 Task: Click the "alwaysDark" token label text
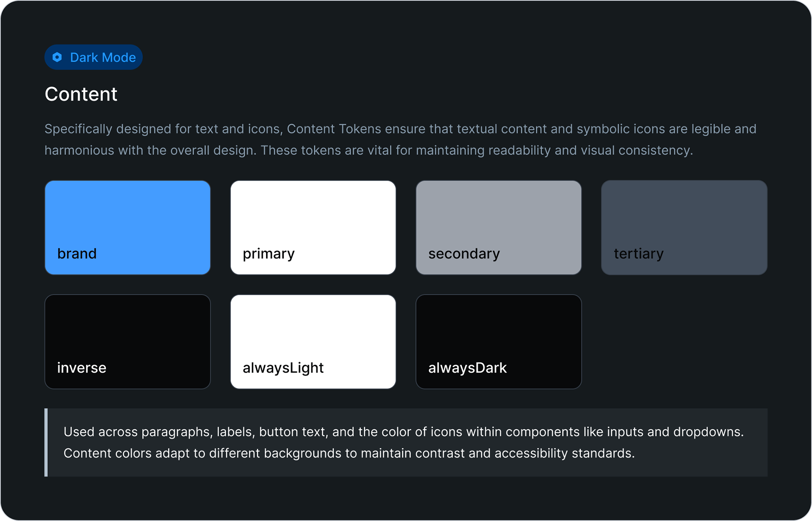467,368
